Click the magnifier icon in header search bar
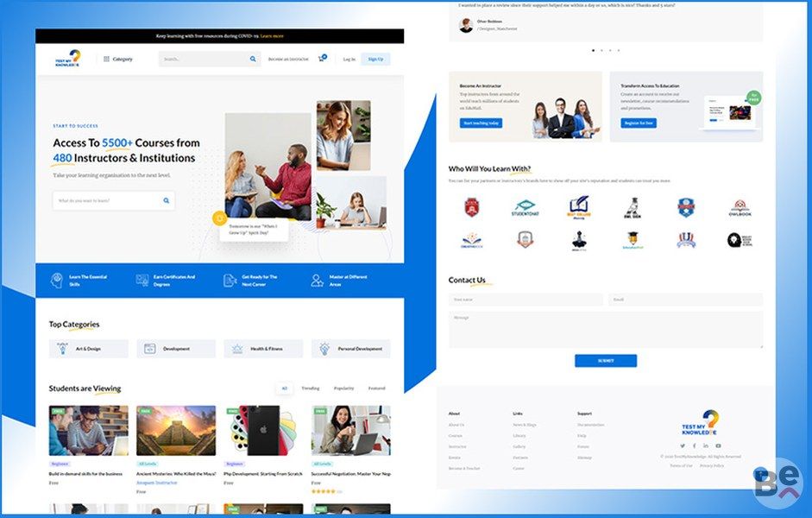812x518 pixels. [x=253, y=60]
